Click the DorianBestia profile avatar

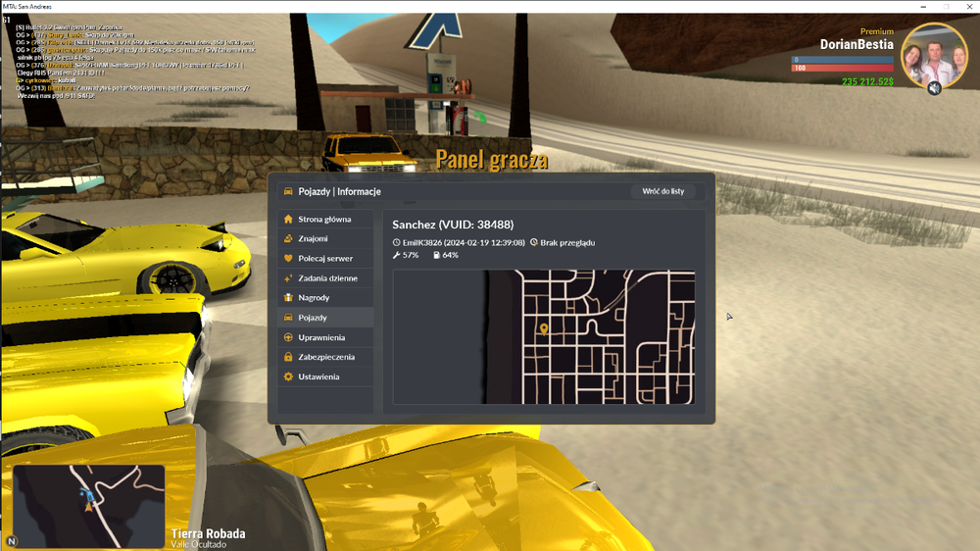pyautogui.click(x=934, y=56)
